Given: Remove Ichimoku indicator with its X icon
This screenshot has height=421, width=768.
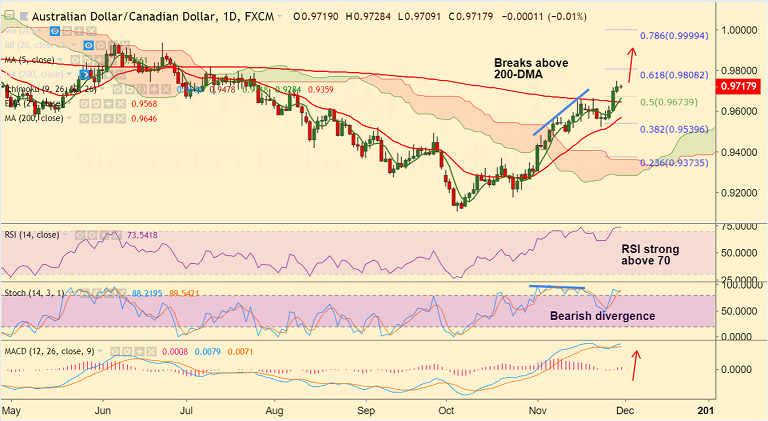Looking at the screenshot, I should pyautogui.click(x=166, y=89).
